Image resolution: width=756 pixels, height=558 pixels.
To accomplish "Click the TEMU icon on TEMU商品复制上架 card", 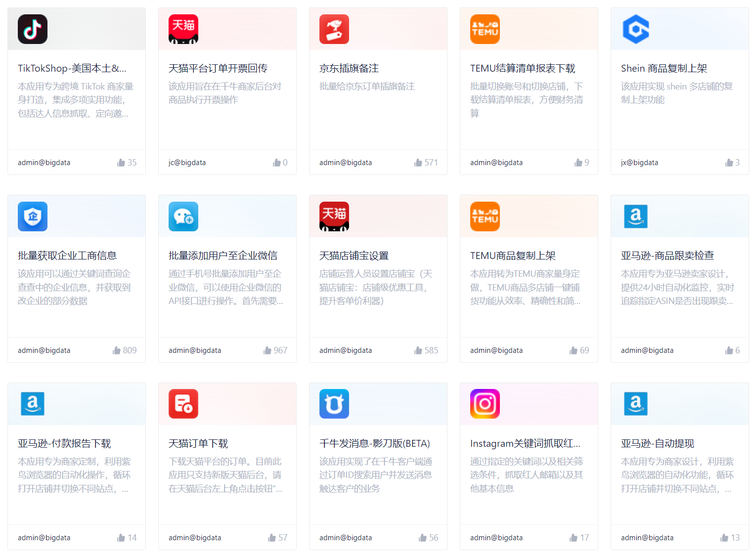I will click(x=485, y=216).
